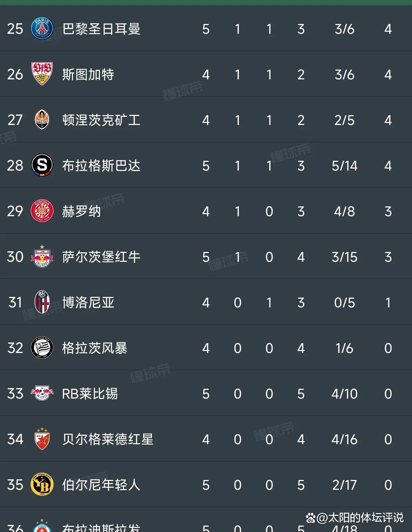This screenshot has height=532, width=412.
Task: Click the Red Bull Salzburg badge
Action: pos(42,257)
